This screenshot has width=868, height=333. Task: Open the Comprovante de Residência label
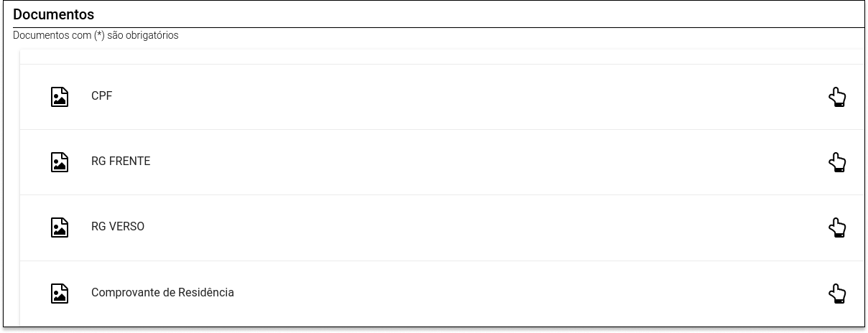click(162, 293)
